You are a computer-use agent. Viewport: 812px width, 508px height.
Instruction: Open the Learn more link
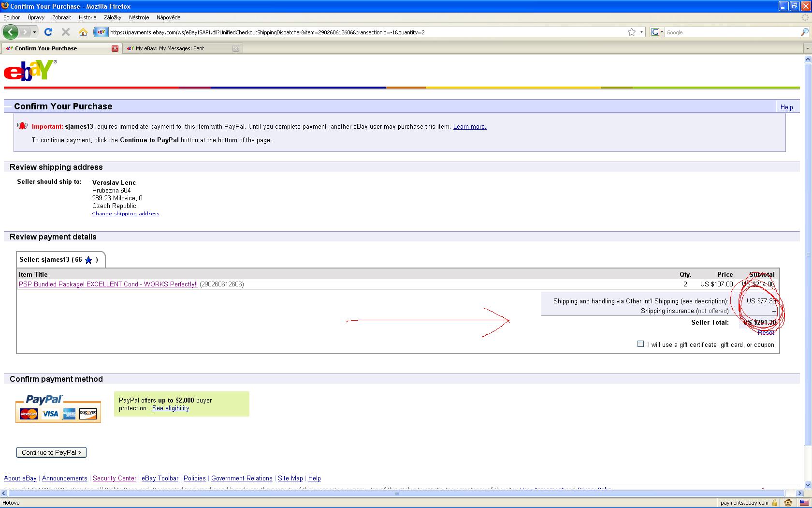pos(469,127)
